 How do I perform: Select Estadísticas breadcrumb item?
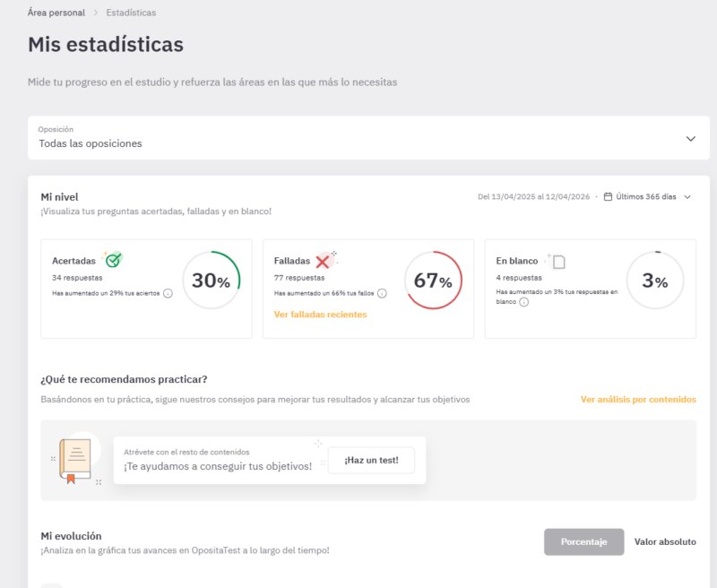(x=131, y=13)
